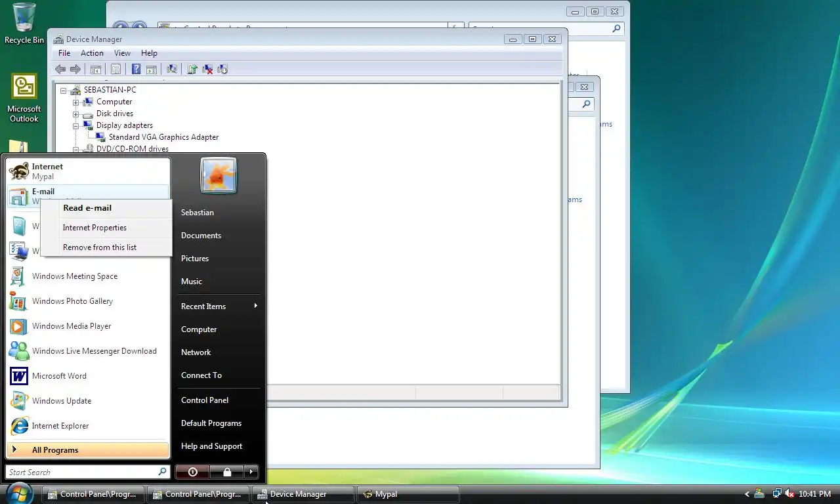Click the taskbar clock showing 10:41 PM

(x=815, y=494)
